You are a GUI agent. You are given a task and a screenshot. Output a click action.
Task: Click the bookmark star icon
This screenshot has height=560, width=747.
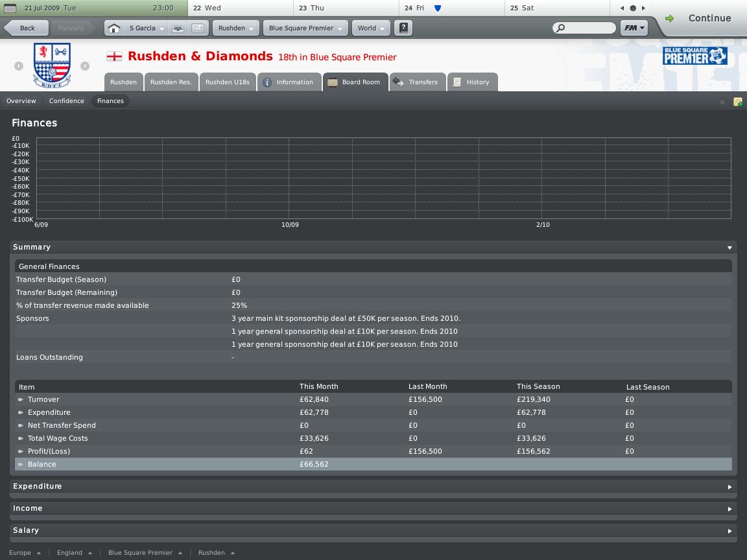[x=722, y=102]
